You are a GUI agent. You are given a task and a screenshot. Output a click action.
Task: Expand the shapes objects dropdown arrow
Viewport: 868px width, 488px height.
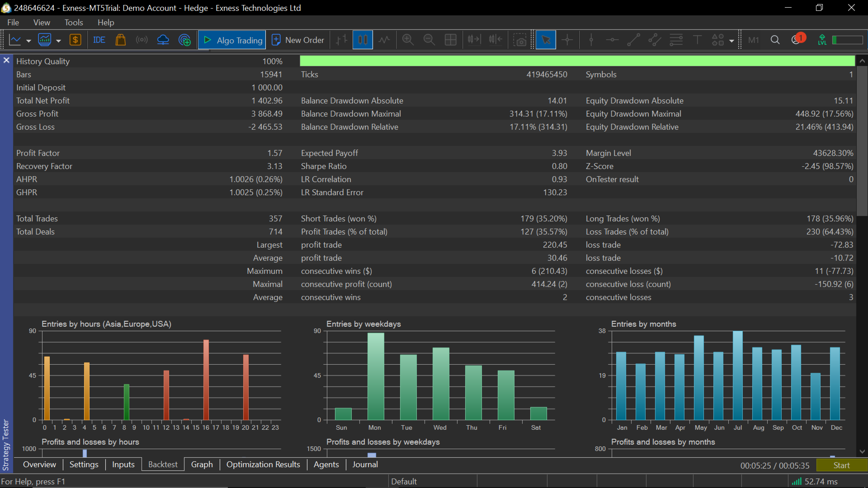731,41
